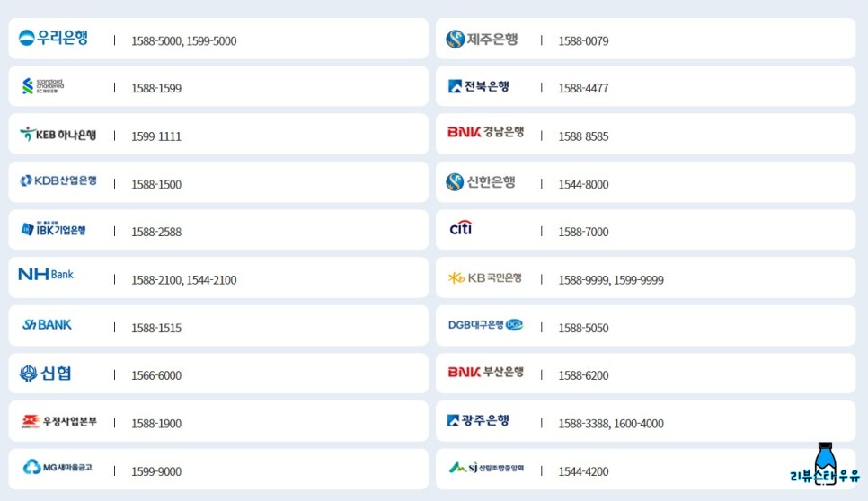Click the phone number 1588-1500
This screenshot has height=501, width=868.
[156, 185]
